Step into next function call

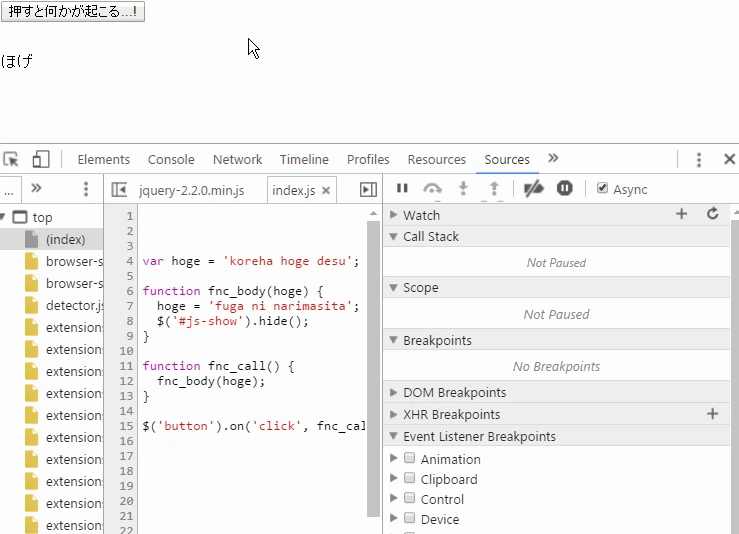coord(463,189)
